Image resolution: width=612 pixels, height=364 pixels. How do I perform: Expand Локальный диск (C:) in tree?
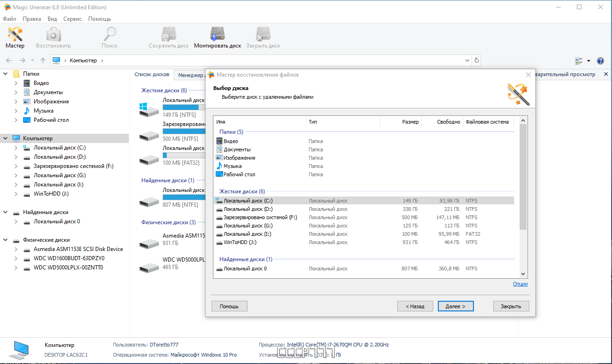click(16, 148)
